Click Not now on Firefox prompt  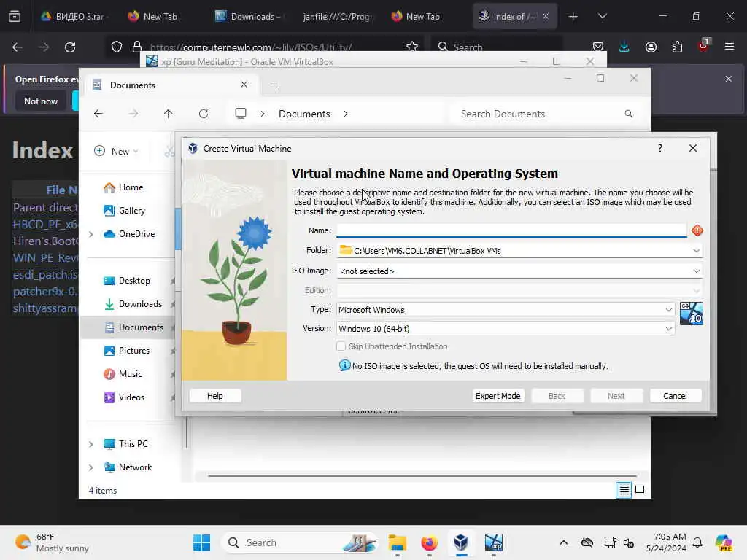41,101
